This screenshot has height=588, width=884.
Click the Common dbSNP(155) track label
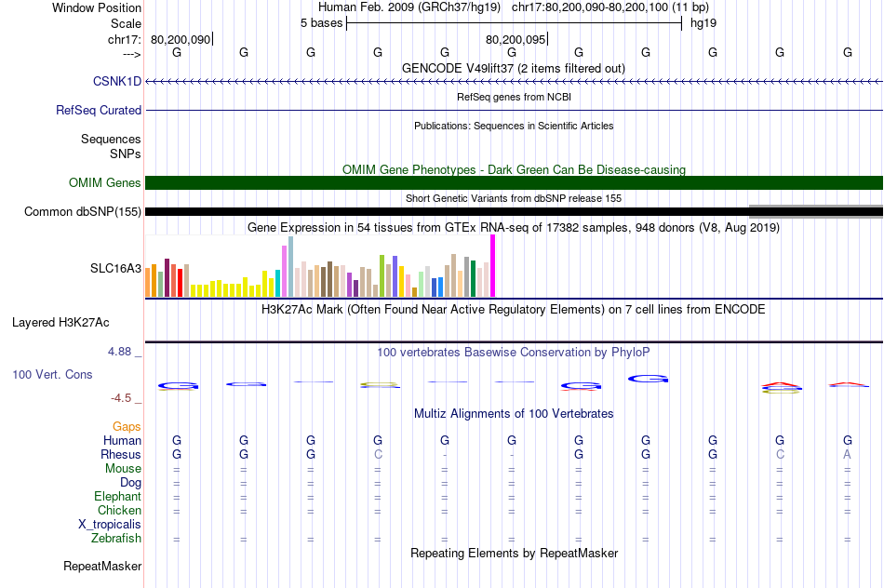83,211
